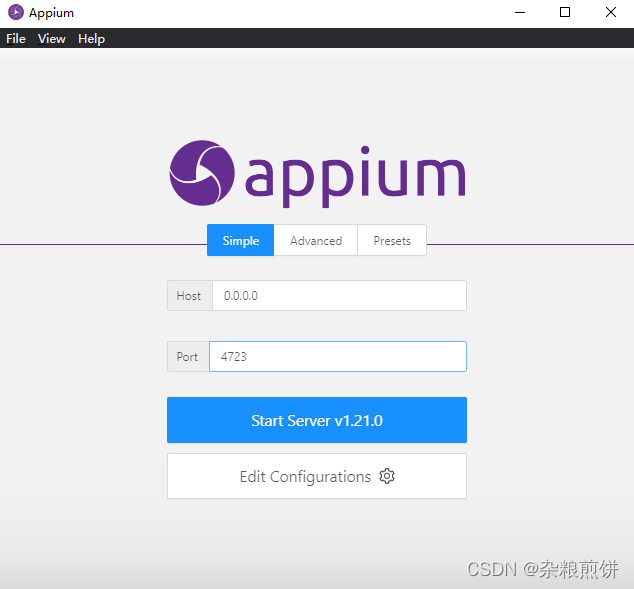The width and height of the screenshot is (634, 589).
Task: Click the Port label
Action: coord(187,357)
